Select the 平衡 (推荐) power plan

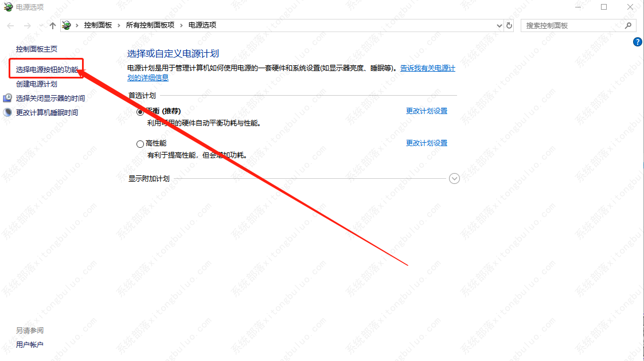(x=140, y=112)
